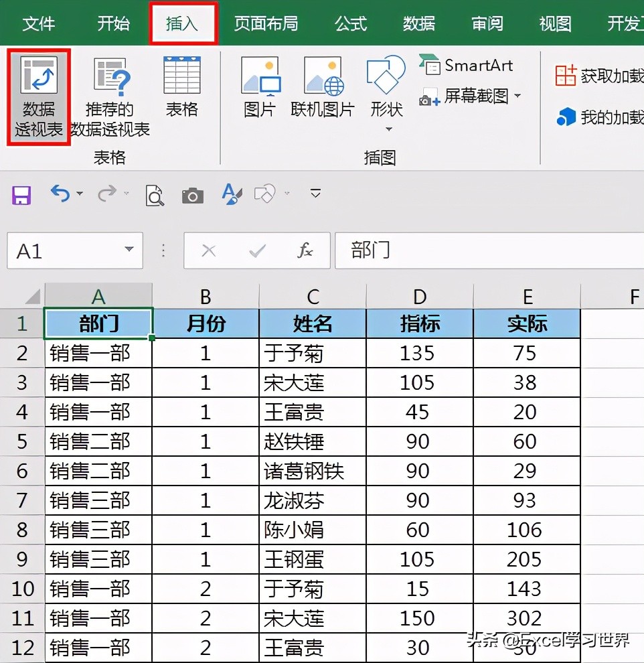Select column A header
Viewport: 644px width, 663px height.
point(98,296)
